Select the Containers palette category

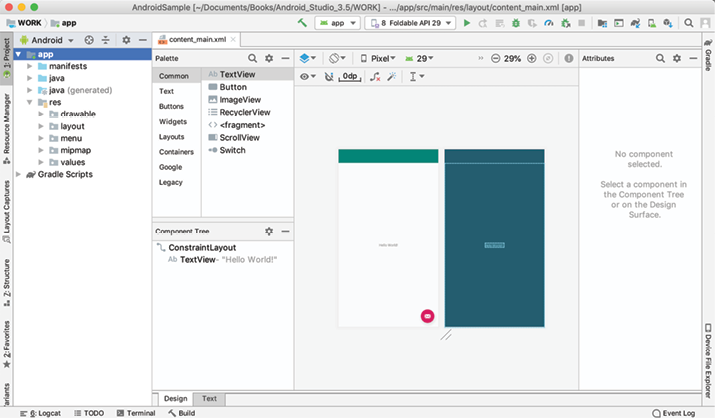(176, 152)
